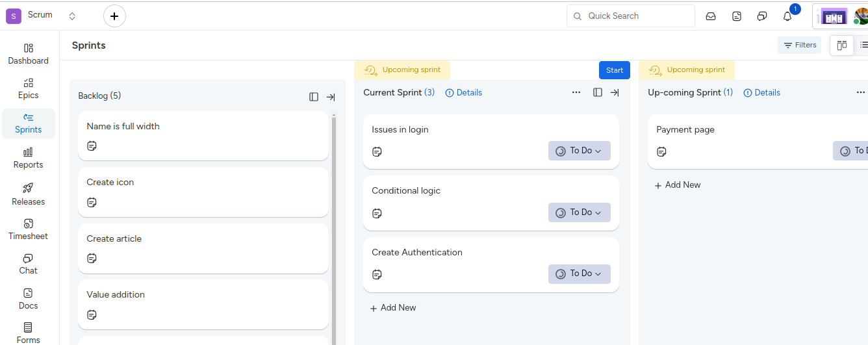Switch to board view layout

tap(842, 45)
